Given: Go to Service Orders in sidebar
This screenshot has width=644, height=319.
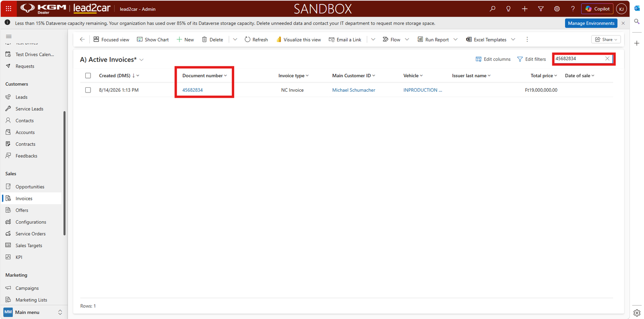Looking at the screenshot, I should [31, 234].
